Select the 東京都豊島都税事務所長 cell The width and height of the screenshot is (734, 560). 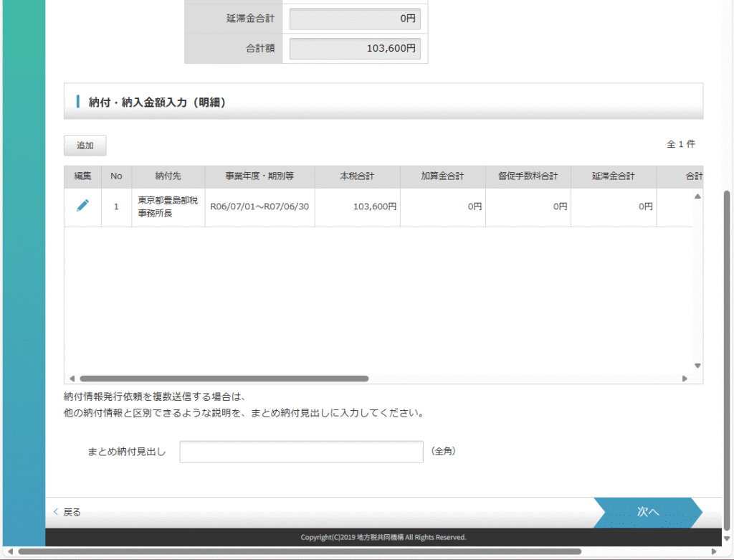coord(168,207)
